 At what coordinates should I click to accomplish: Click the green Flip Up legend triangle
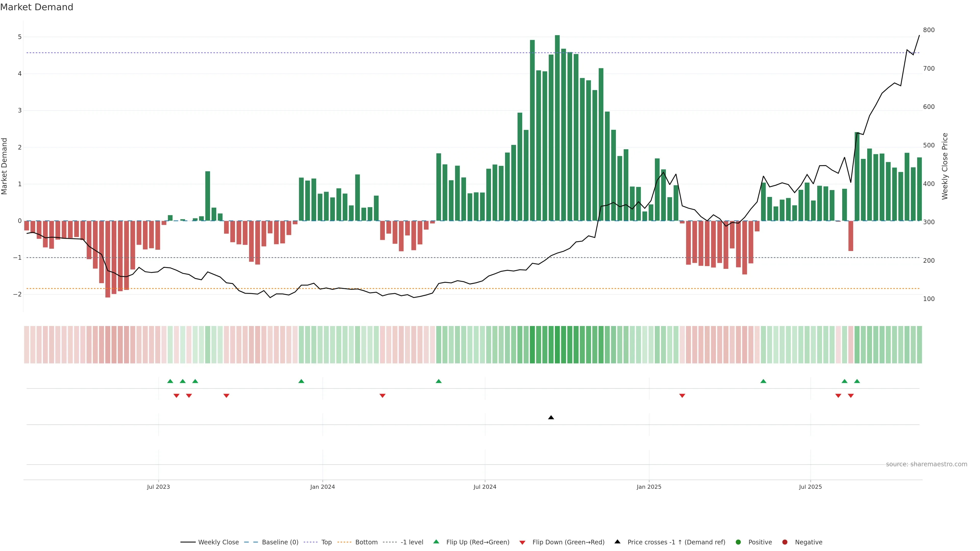pyautogui.click(x=436, y=542)
